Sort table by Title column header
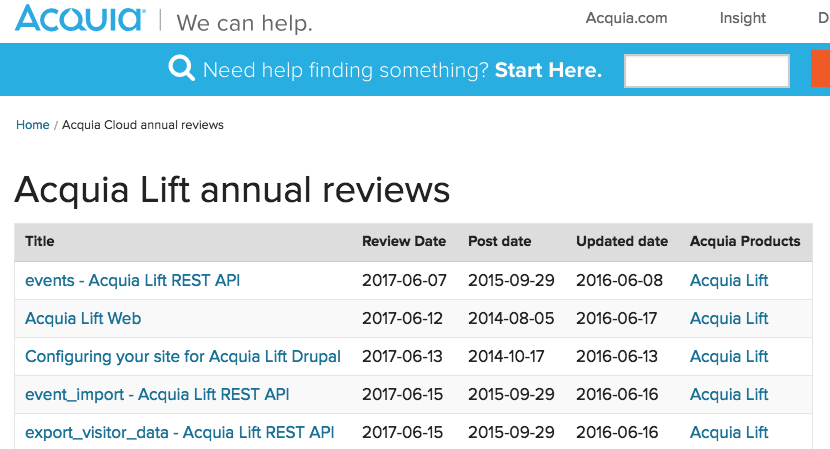This screenshot has width=830, height=449. [40, 241]
